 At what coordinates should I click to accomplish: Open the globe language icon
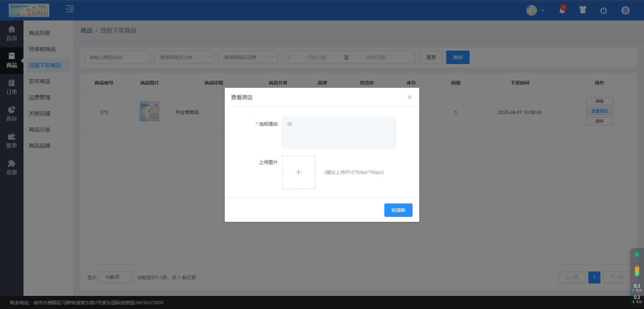coord(625,10)
